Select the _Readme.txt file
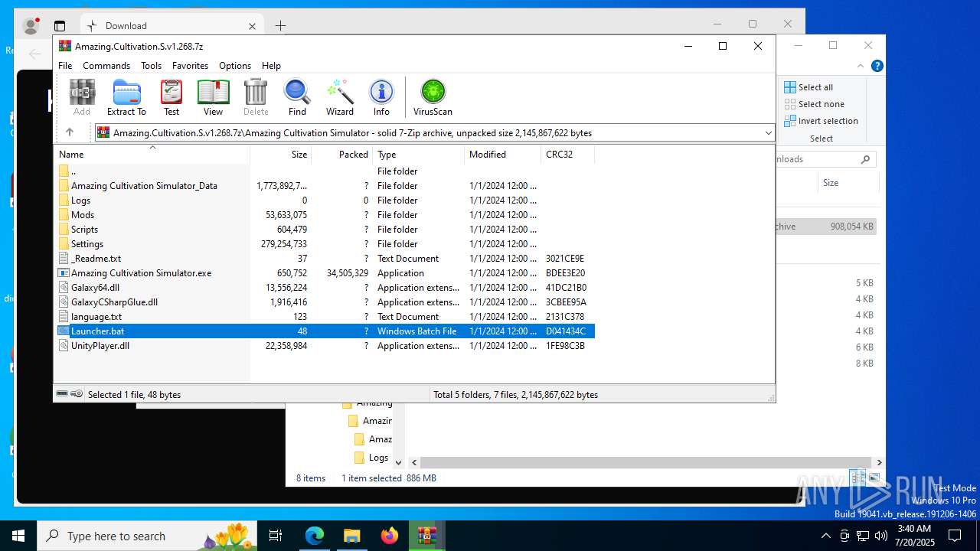Screen dimensions: 980x551 point(325,259)
